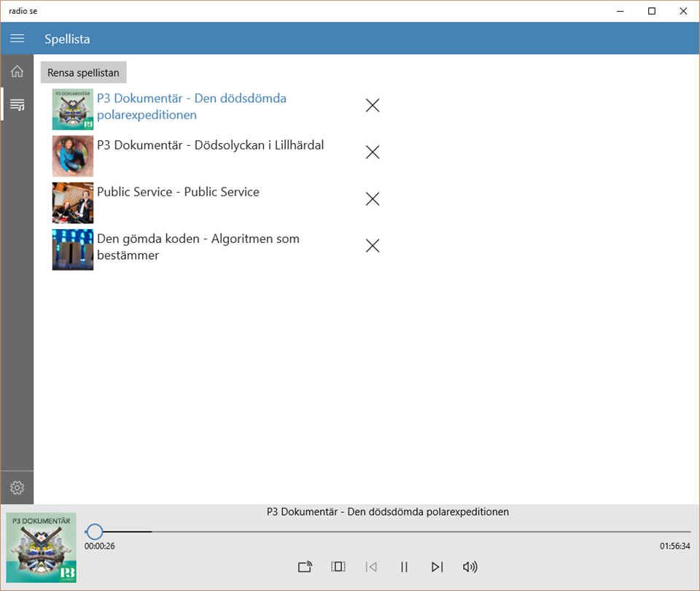The height and width of the screenshot is (591, 700).
Task: Play P3 Dokumentär - Den dödsdömda polarexpeditionen
Action: click(x=192, y=107)
